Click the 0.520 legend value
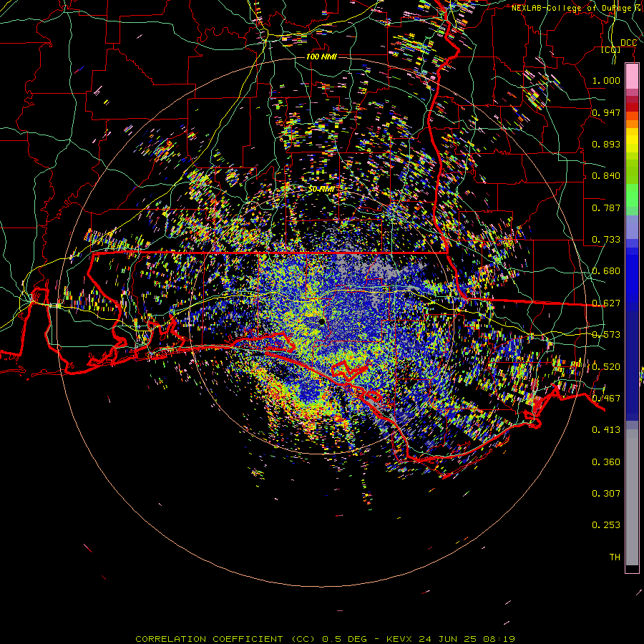The width and height of the screenshot is (644, 644). point(606,366)
